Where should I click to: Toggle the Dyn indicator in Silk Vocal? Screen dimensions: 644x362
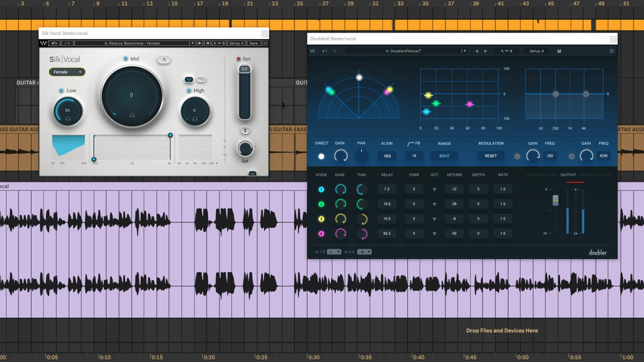tap(238, 59)
